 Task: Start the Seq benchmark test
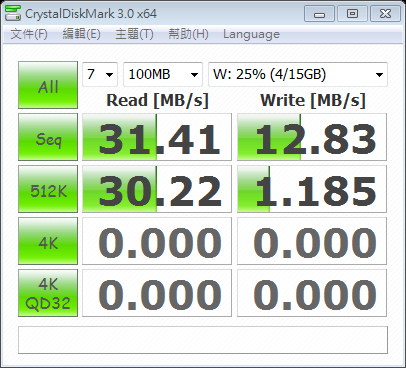[48, 137]
